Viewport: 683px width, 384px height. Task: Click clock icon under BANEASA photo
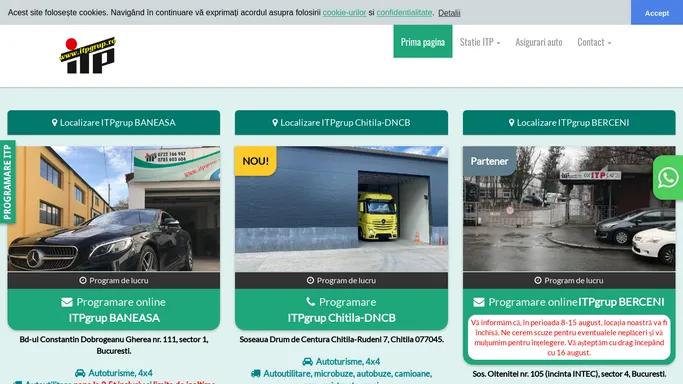[x=83, y=280]
